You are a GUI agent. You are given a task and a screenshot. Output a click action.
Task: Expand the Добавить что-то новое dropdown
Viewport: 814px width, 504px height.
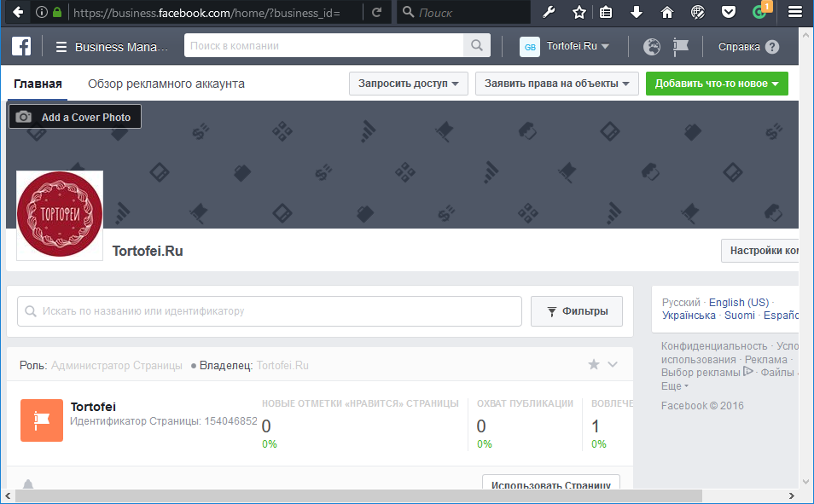717,84
